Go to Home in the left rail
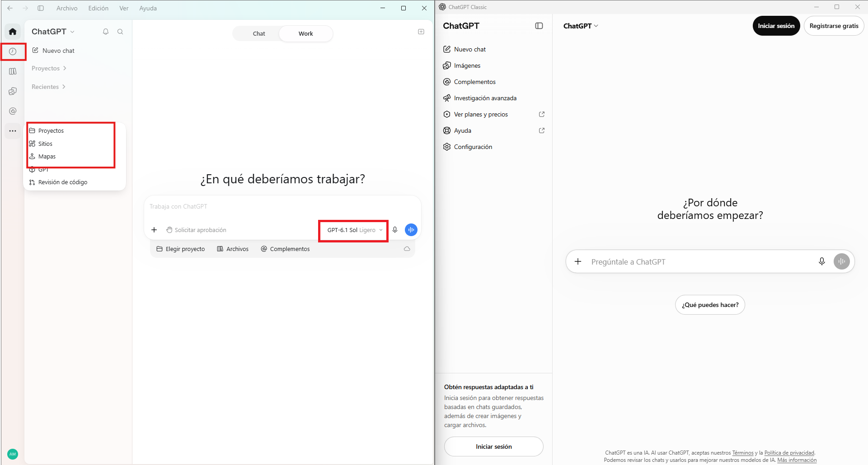Screen dimensions: 868x465 tap(13, 32)
